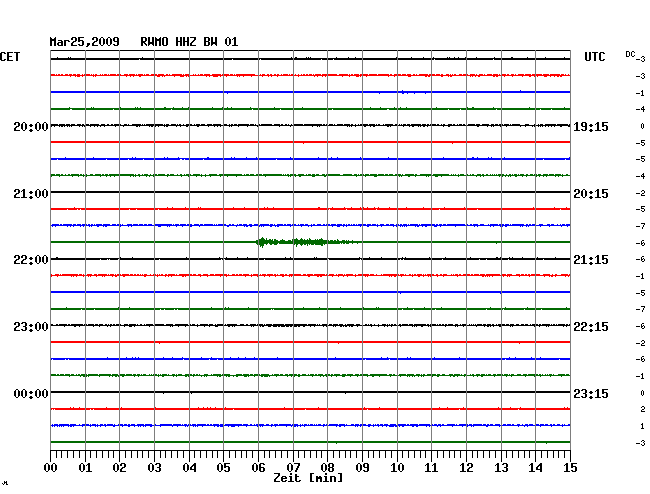Click minute axis label 07
Viewport: 650px width, 494px height.
pos(293,468)
